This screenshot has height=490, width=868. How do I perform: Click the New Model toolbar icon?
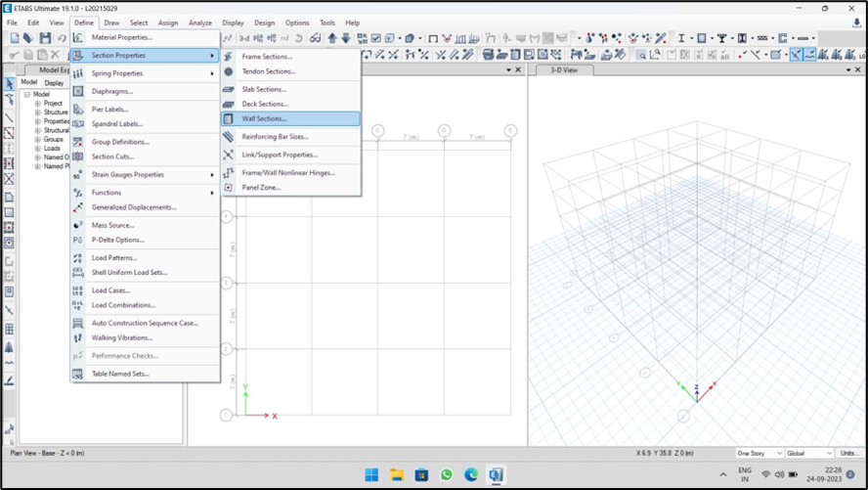15,38
